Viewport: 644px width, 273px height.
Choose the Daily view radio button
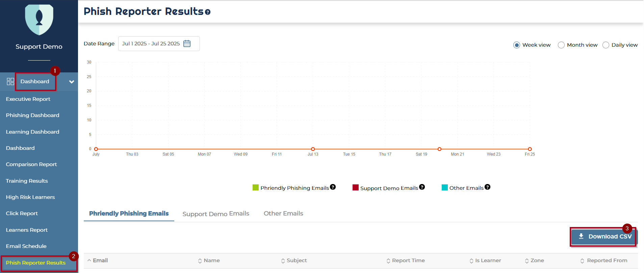coord(606,45)
